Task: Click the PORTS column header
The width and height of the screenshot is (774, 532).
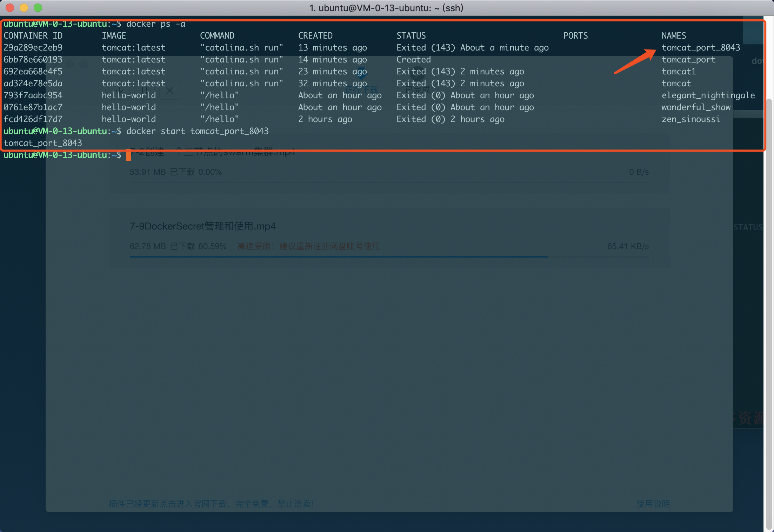Action: pyautogui.click(x=576, y=36)
